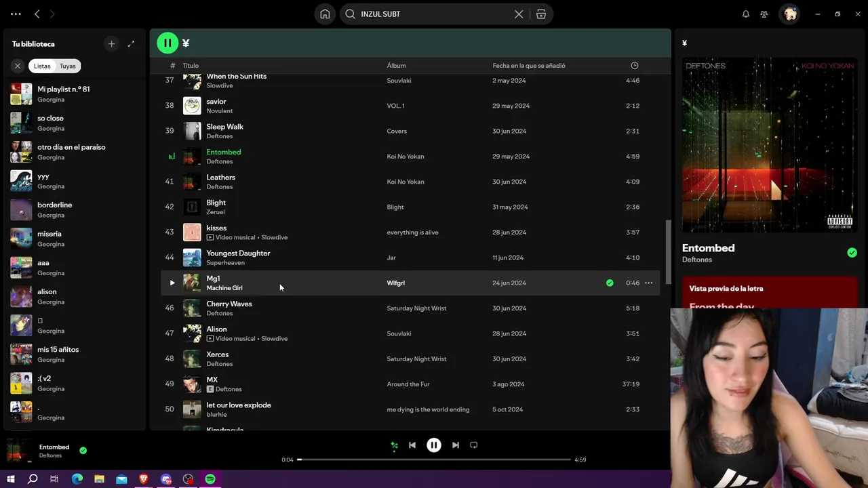The image size is (868, 488).
Task: Open the miseria playlist
Action: (75, 239)
